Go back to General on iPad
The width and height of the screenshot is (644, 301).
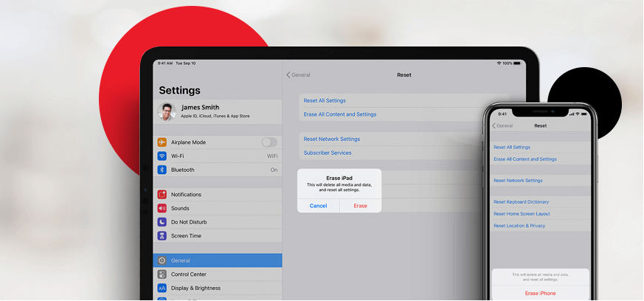point(298,75)
